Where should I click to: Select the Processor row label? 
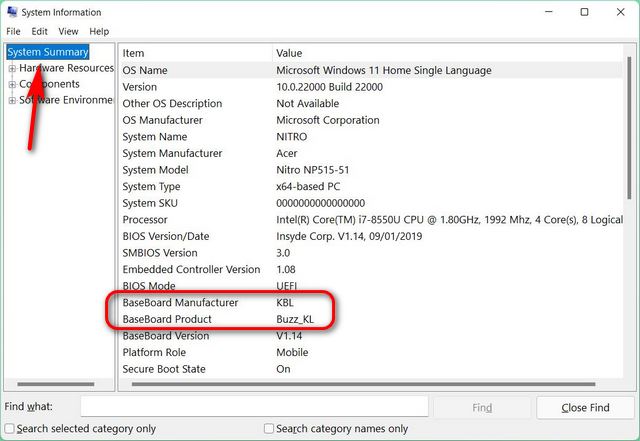click(x=145, y=220)
